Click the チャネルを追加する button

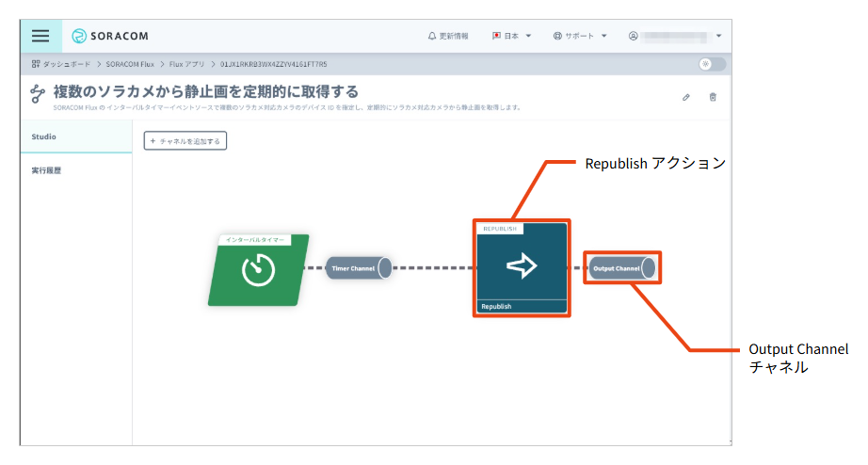[185, 140]
